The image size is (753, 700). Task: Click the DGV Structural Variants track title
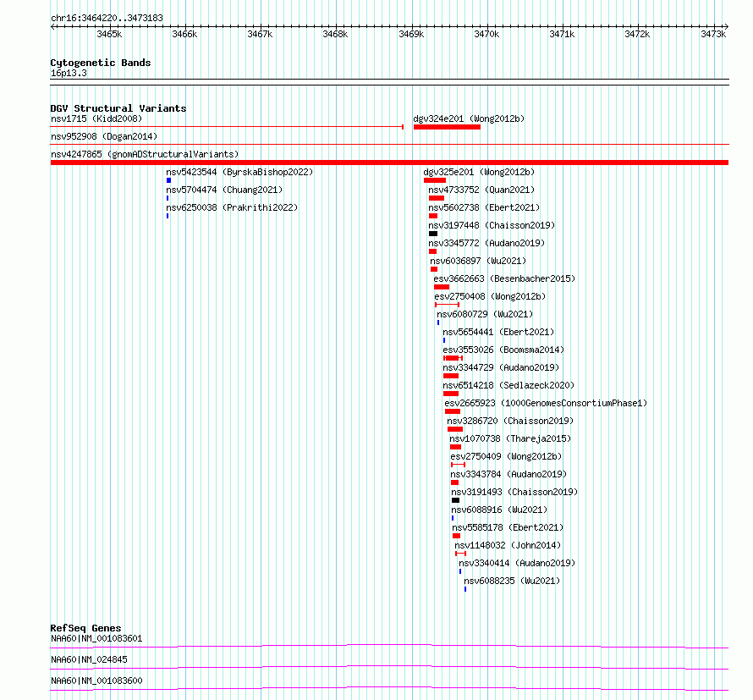(118, 108)
